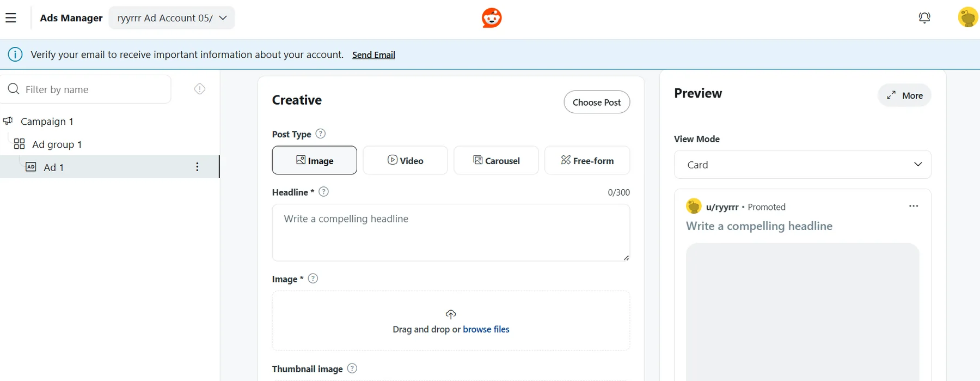Click the Promoted label in the preview
980x381 pixels.
click(767, 207)
